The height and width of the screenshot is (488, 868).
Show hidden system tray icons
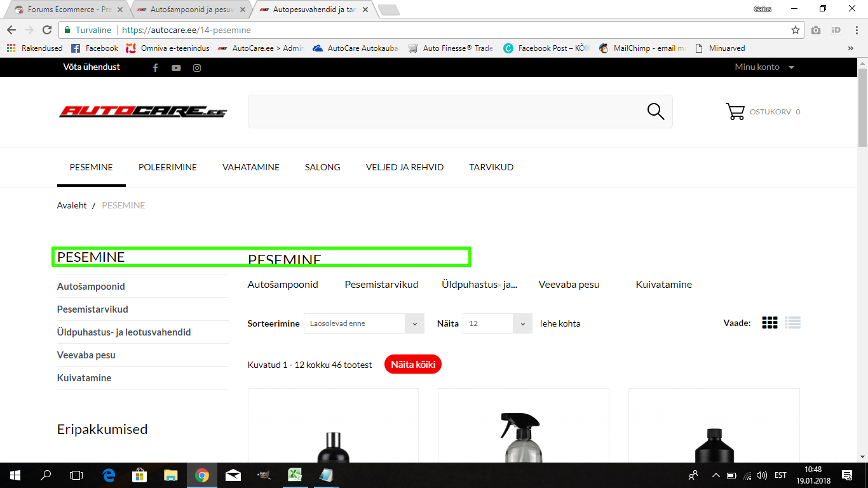tap(715, 475)
